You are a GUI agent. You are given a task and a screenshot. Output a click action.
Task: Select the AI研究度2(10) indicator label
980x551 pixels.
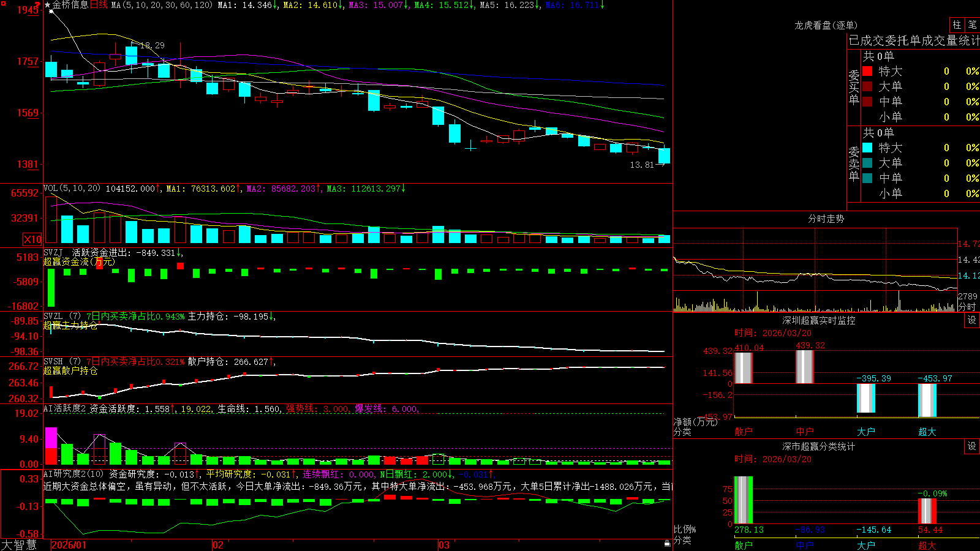click(74, 474)
